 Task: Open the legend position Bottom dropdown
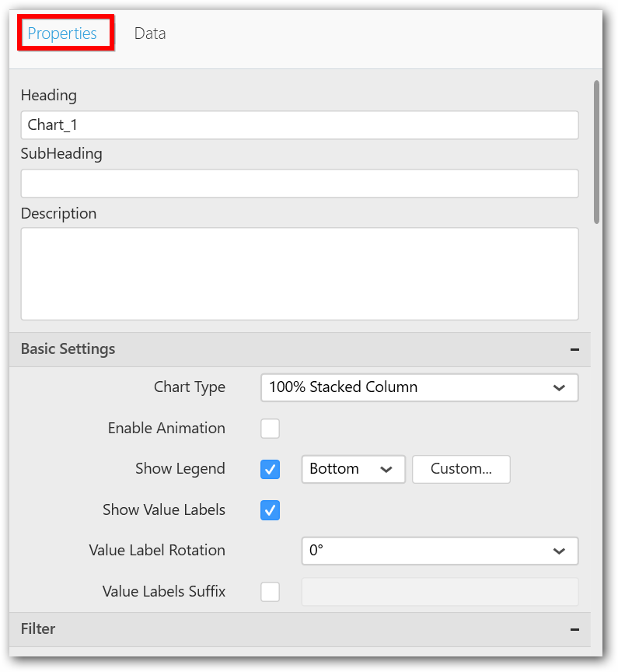click(x=353, y=469)
